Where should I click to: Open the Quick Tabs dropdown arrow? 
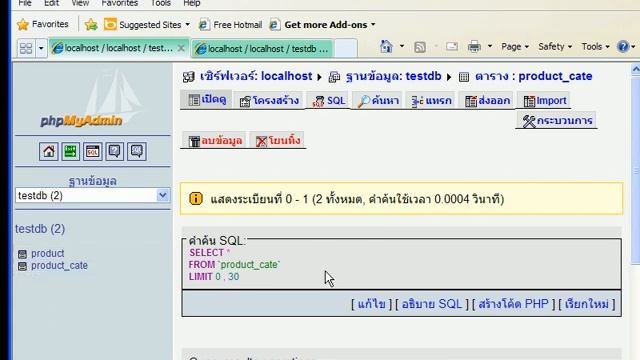(41, 49)
